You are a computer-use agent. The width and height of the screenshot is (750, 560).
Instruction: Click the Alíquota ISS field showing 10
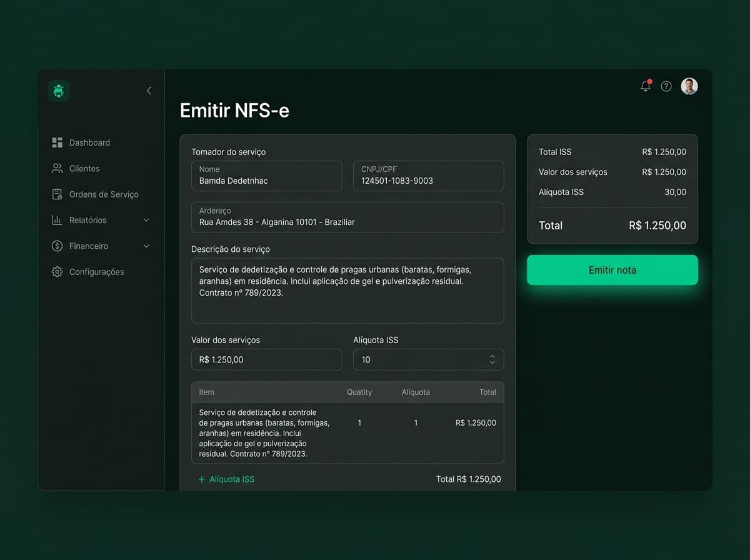[x=429, y=359]
